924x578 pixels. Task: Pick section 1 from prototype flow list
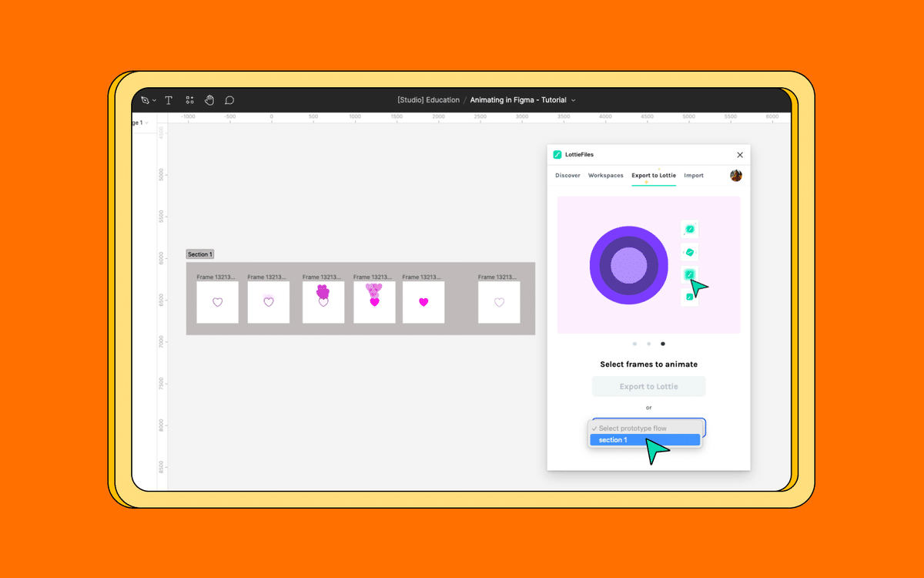coord(645,440)
